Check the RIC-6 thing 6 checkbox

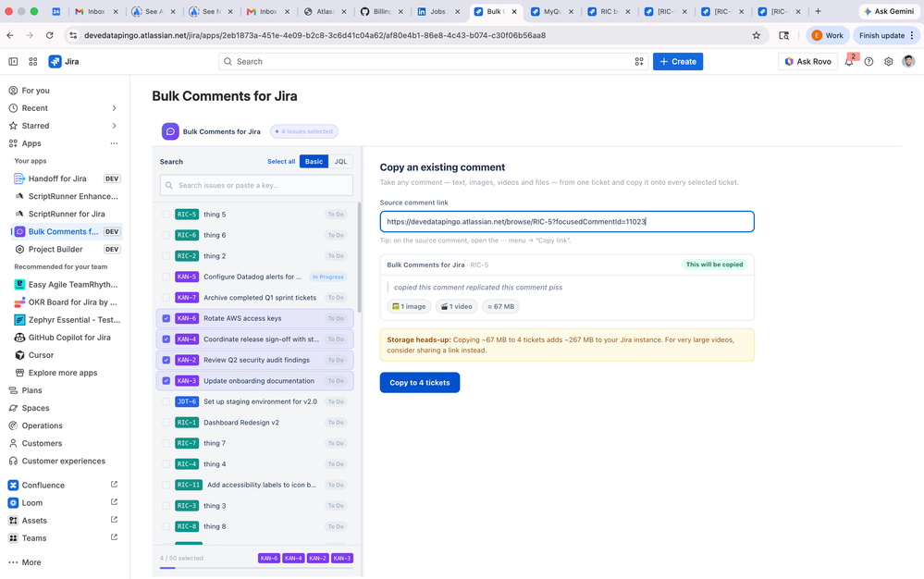coord(166,235)
